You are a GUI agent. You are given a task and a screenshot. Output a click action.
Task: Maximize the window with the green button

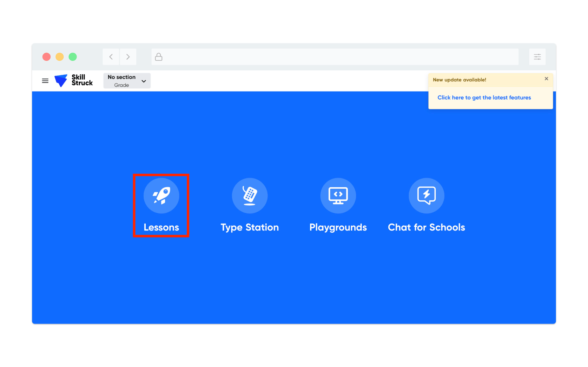click(x=73, y=57)
